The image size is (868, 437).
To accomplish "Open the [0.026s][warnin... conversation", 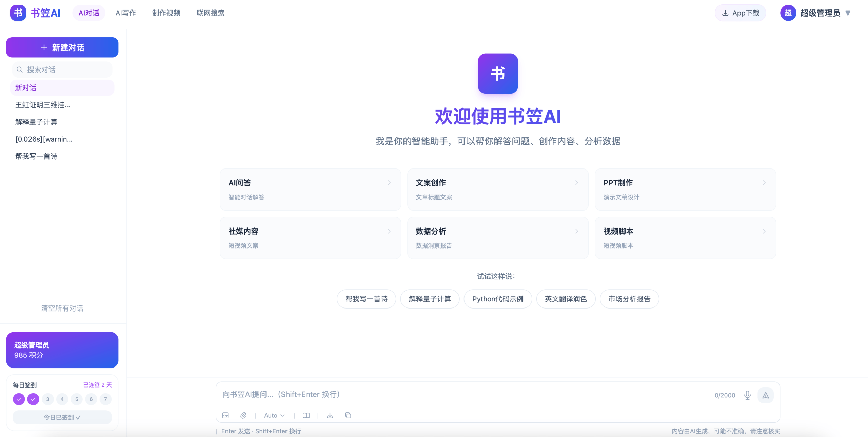I will [x=62, y=139].
